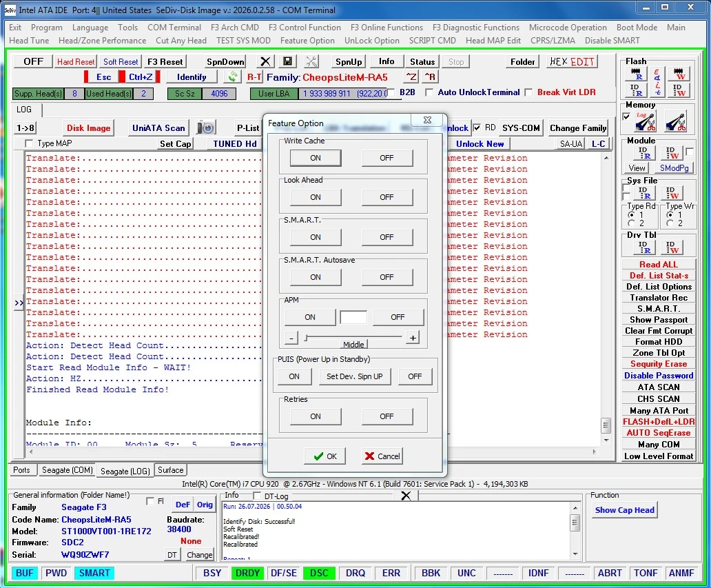The width and height of the screenshot is (711, 588).
Task: Turn Write Cache ON
Action: (316, 158)
